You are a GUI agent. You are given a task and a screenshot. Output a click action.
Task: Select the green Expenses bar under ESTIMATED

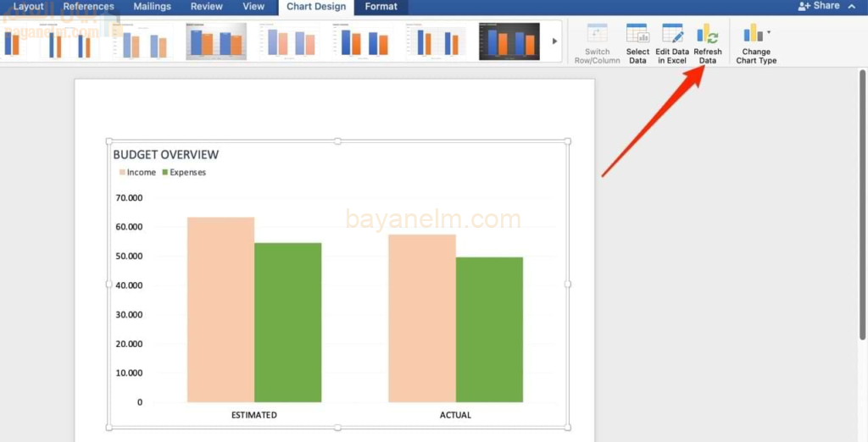click(287, 322)
